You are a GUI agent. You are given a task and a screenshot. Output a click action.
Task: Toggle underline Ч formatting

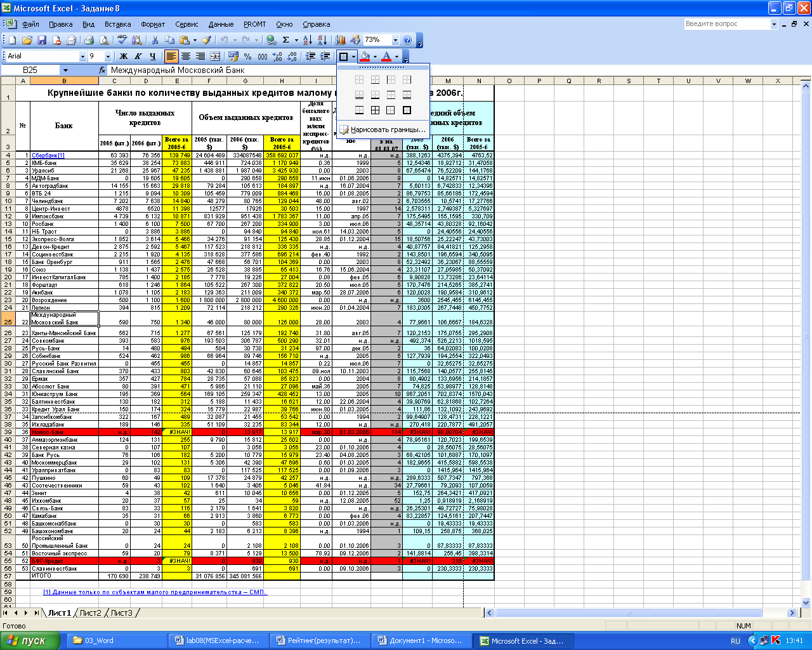click(x=152, y=56)
